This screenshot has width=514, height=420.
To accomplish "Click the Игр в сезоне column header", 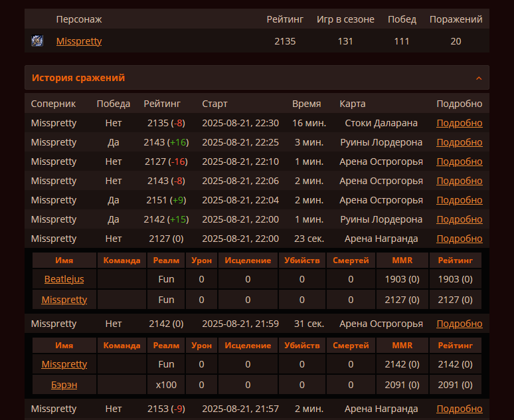I will pyautogui.click(x=345, y=19).
